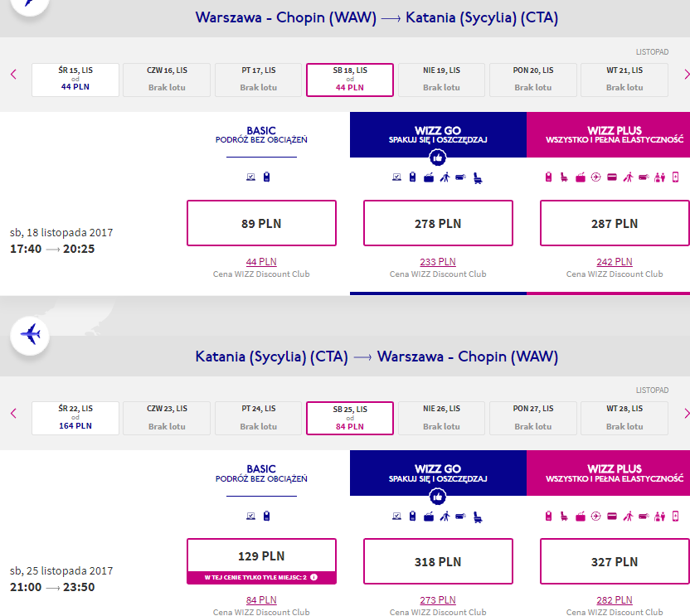The height and width of the screenshot is (616, 690).
Task: Click route title Warszawa - Chopin to Katania
Action: (x=377, y=17)
